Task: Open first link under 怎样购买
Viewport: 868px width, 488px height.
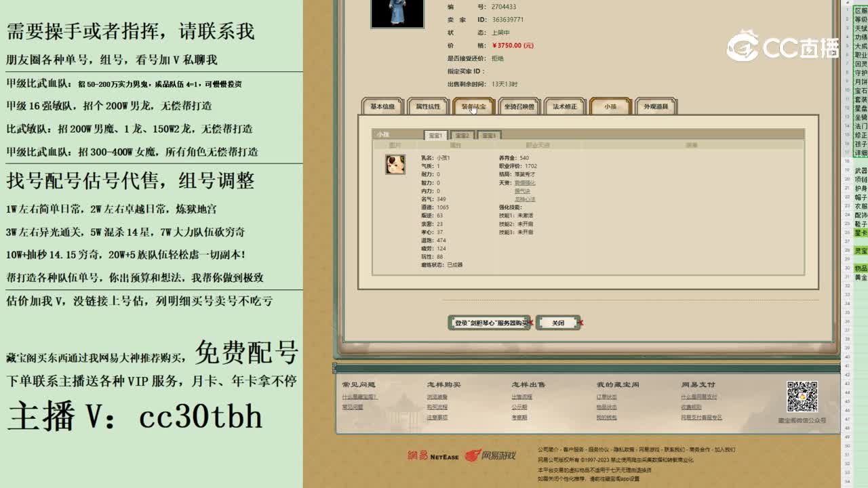Action: [437, 396]
